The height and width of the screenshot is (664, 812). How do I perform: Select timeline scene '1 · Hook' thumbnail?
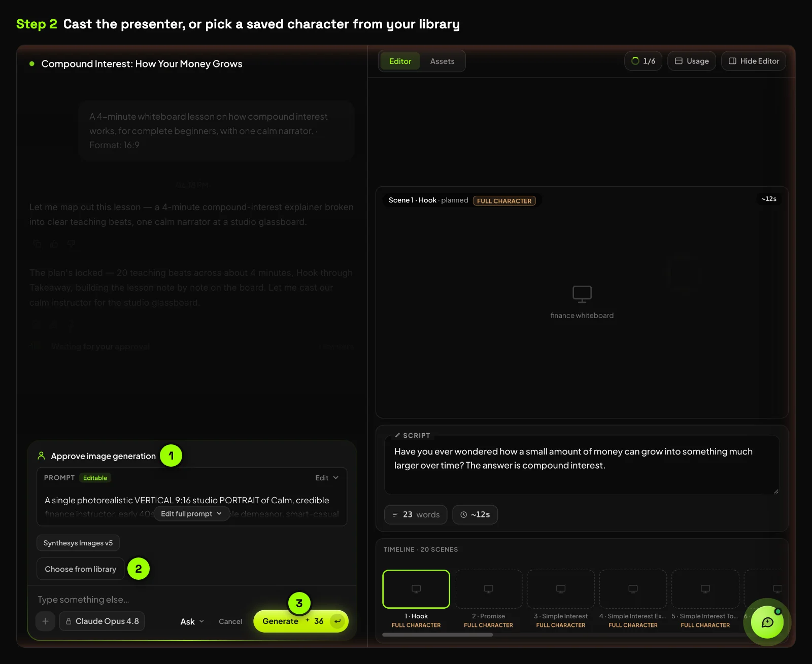pyautogui.click(x=416, y=589)
